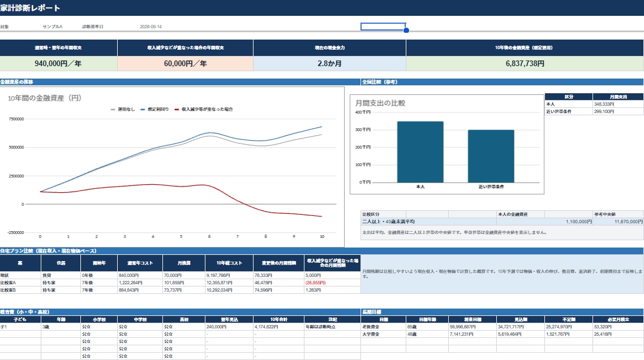Click the '近い世帯条件' bar in the chart

[491, 156]
